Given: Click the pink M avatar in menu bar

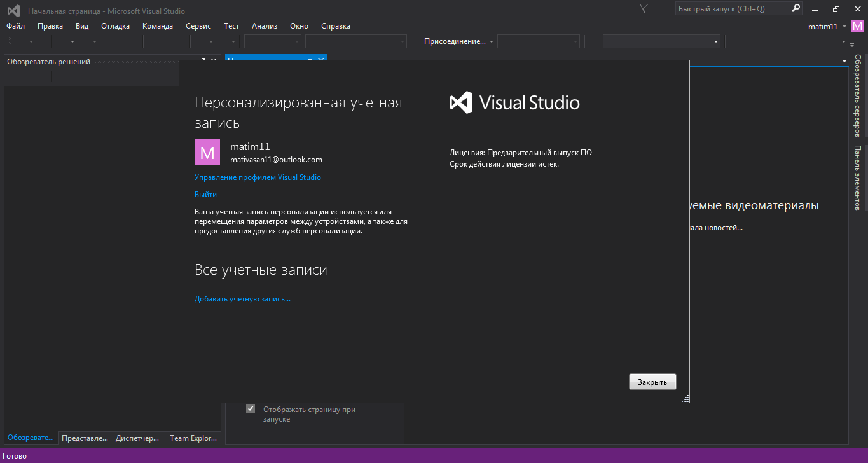Looking at the screenshot, I should click(858, 26).
